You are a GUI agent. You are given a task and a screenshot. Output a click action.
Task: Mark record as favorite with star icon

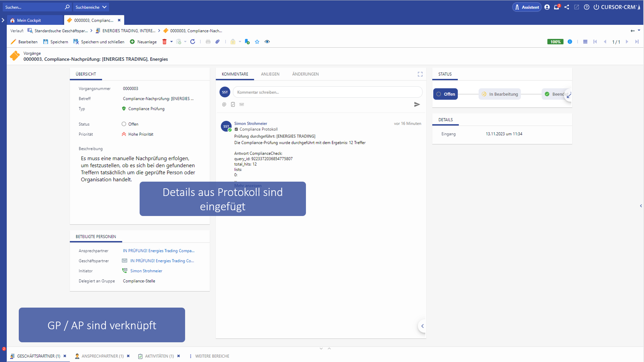point(257,42)
